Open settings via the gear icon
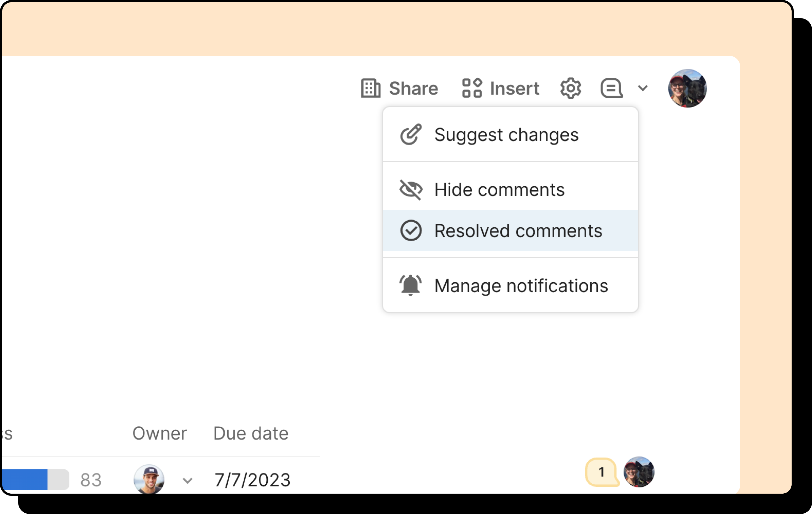The height and width of the screenshot is (514, 812). [x=570, y=88]
